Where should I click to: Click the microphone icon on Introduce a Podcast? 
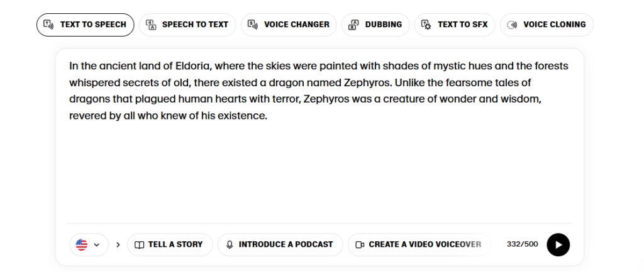click(x=230, y=245)
